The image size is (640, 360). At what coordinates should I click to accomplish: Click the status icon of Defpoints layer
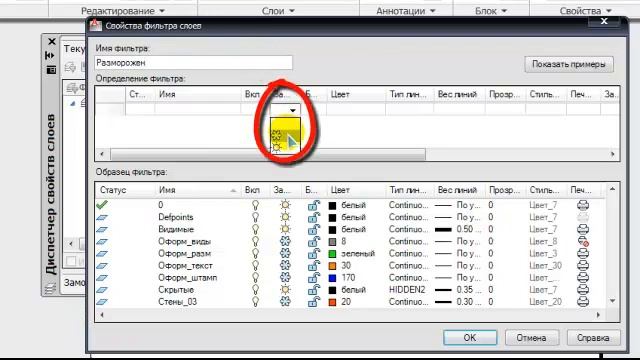pos(102,218)
